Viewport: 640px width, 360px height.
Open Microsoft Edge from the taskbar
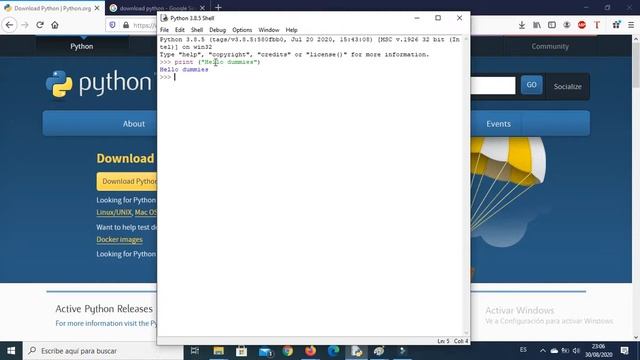tap(333, 351)
